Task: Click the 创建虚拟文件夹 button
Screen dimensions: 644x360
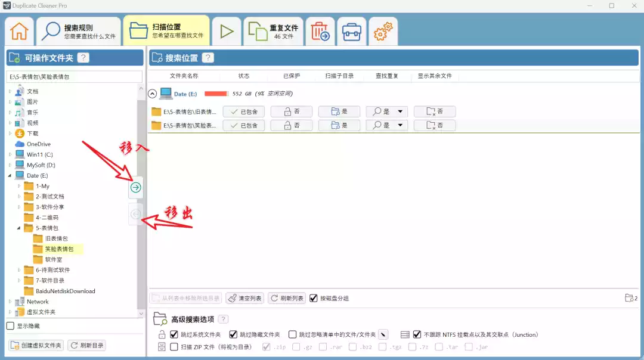Action: click(x=36, y=345)
